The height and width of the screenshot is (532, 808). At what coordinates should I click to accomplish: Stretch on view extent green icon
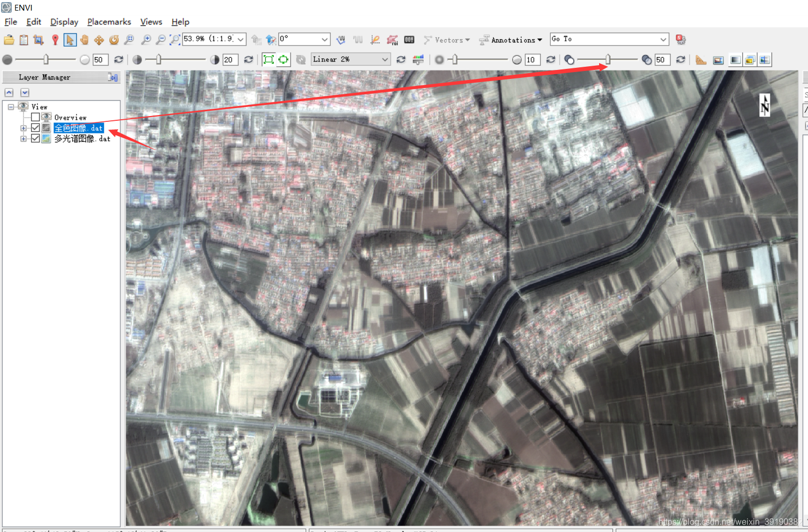click(x=284, y=59)
